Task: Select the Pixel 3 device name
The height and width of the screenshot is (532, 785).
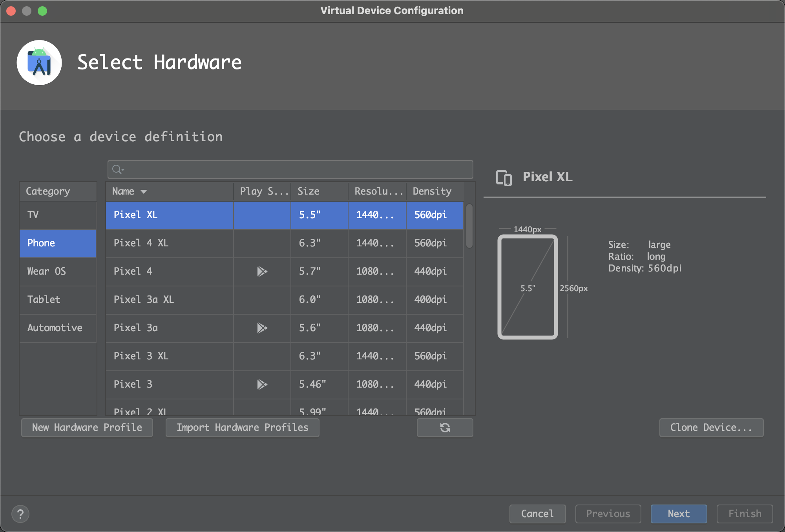Action: (133, 384)
